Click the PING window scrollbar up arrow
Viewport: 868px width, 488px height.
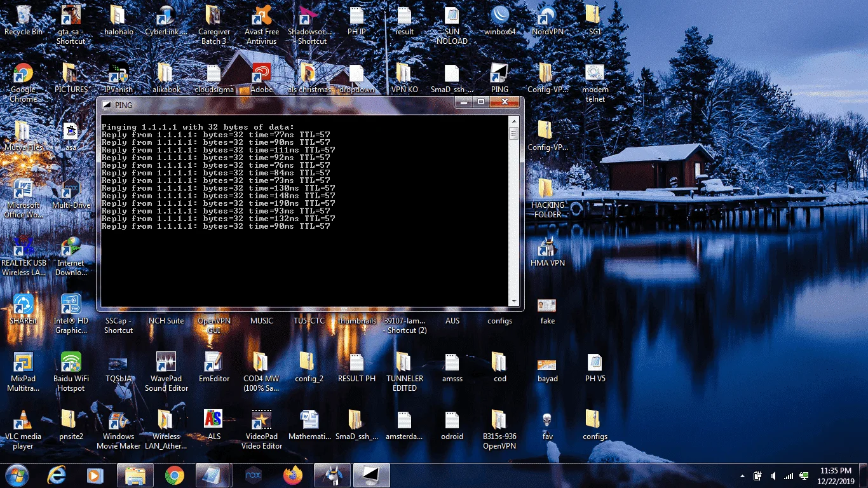(x=513, y=120)
